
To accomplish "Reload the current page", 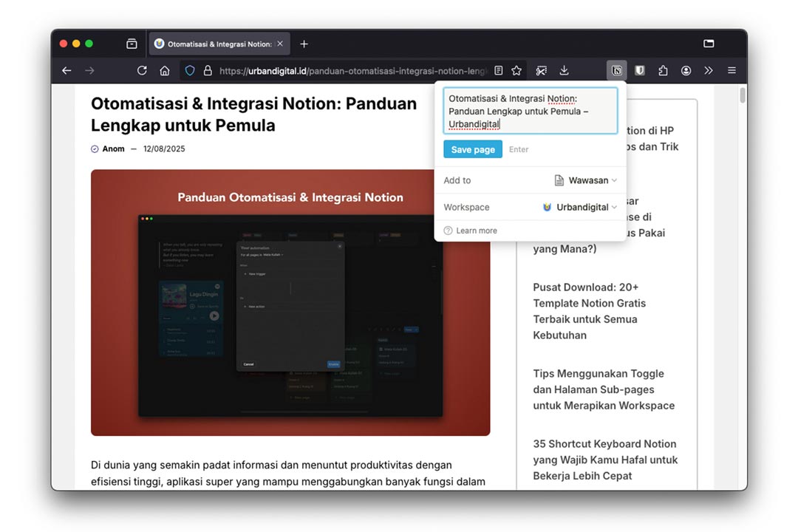I will [x=142, y=71].
